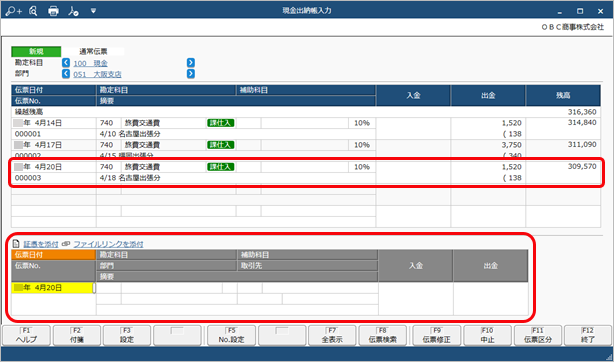Click the 新規 green mode label
The image size is (614, 362).
pos(36,51)
